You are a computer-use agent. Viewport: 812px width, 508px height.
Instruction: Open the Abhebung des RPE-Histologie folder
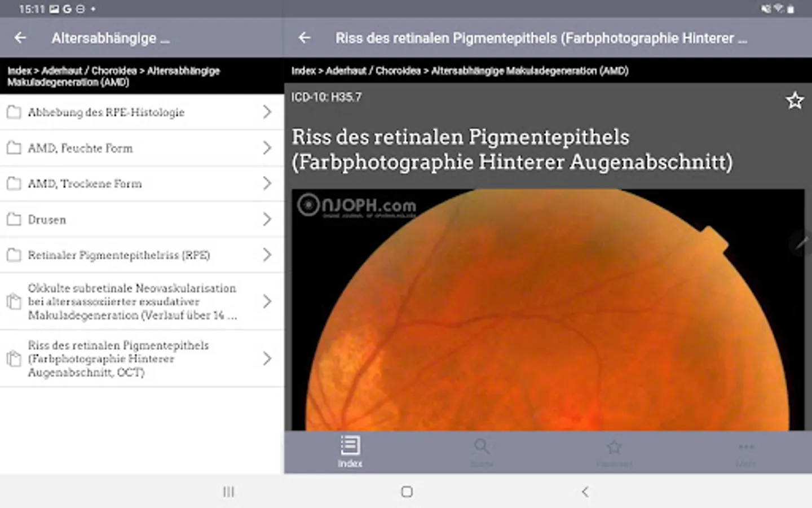[x=142, y=112]
